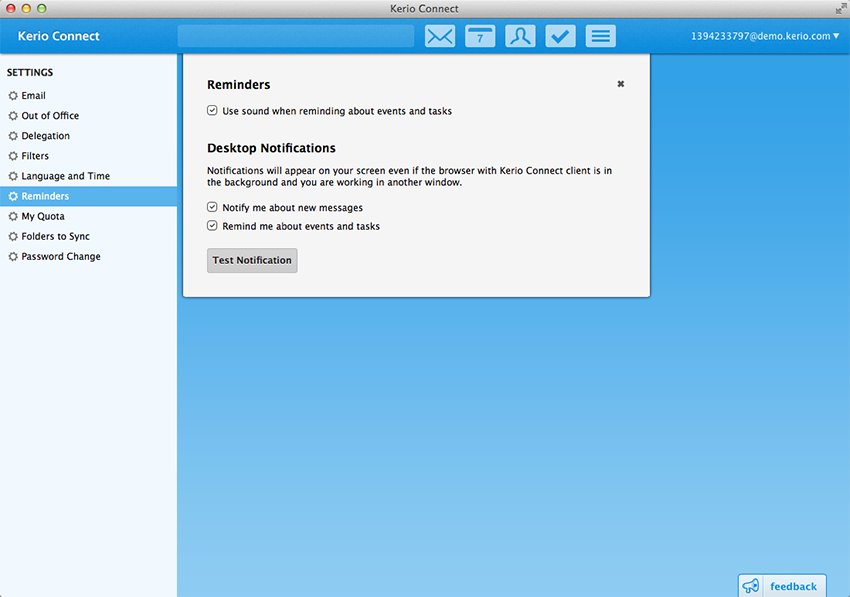Open the Notes lines icon
Viewport: 850px width, 597px height.
pyautogui.click(x=600, y=36)
